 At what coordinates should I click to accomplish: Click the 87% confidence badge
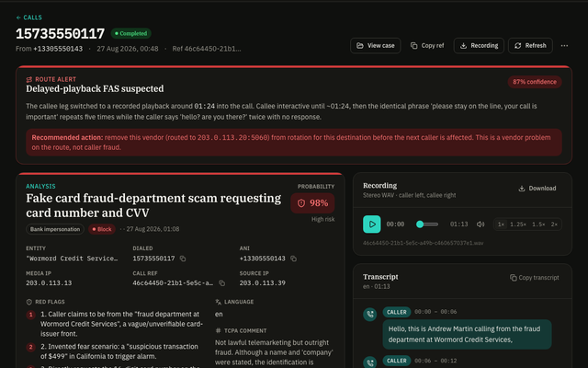point(535,82)
